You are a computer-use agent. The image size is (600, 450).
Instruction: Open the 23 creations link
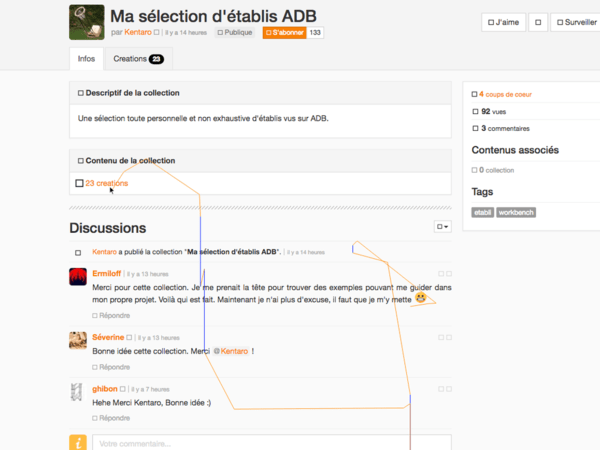[106, 183]
